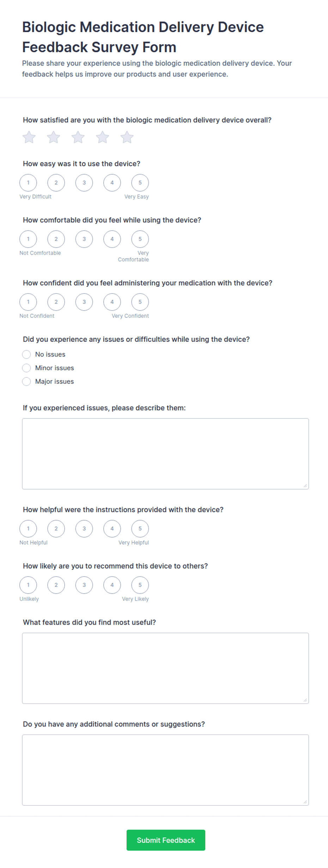Select 5 Very Easy for ease of use
Screen dimensions: 328x868
point(140,183)
